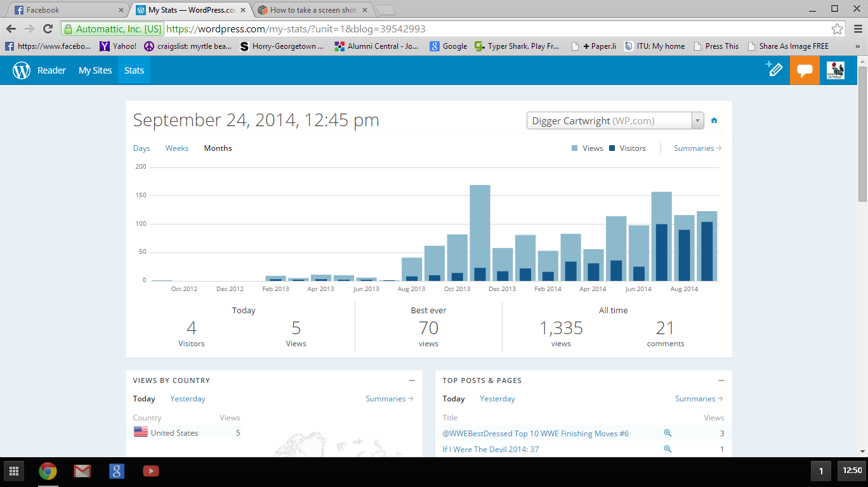
Task: Open Gmail from the taskbar
Action: [82, 471]
